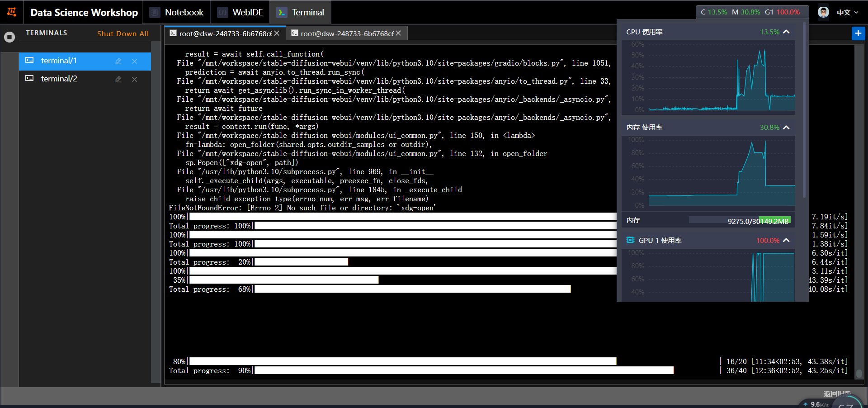868x408 pixels.
Task: Click the Notebook tab icon
Action: pyautogui.click(x=155, y=13)
